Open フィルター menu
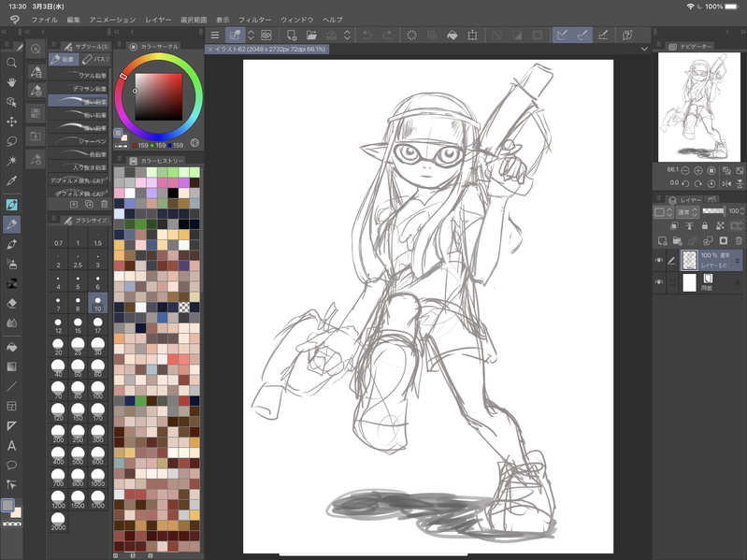Image resolution: width=747 pixels, height=560 pixels. pos(255,20)
